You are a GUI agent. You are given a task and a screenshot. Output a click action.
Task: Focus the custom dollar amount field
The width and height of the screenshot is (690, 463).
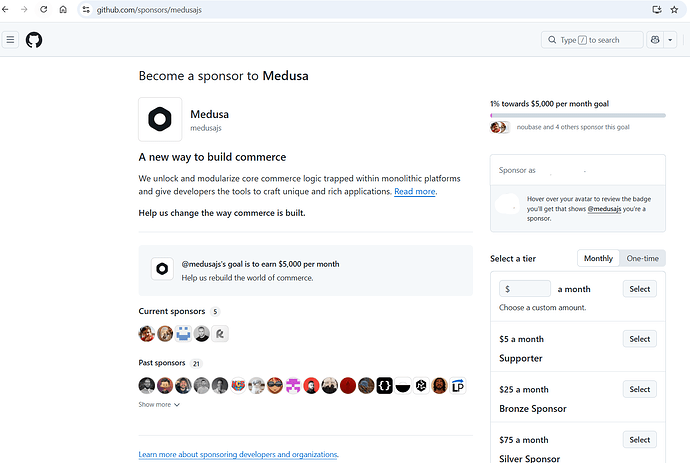tap(529, 289)
